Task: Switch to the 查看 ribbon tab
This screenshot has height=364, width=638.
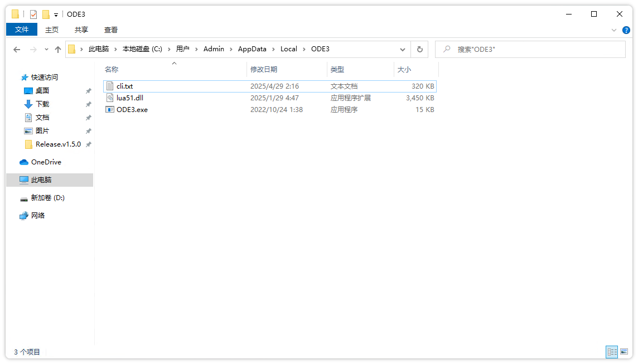Action: click(110, 30)
